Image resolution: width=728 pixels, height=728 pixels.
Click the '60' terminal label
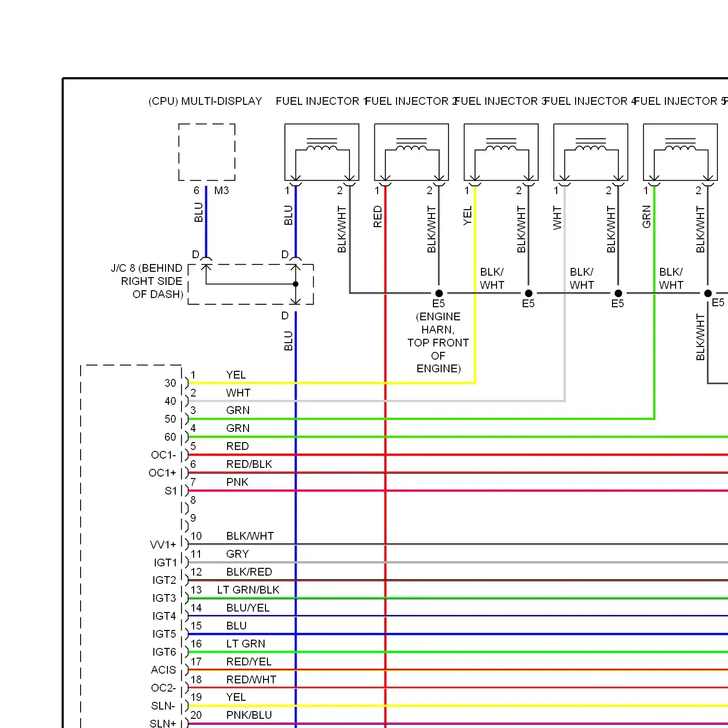click(x=170, y=437)
